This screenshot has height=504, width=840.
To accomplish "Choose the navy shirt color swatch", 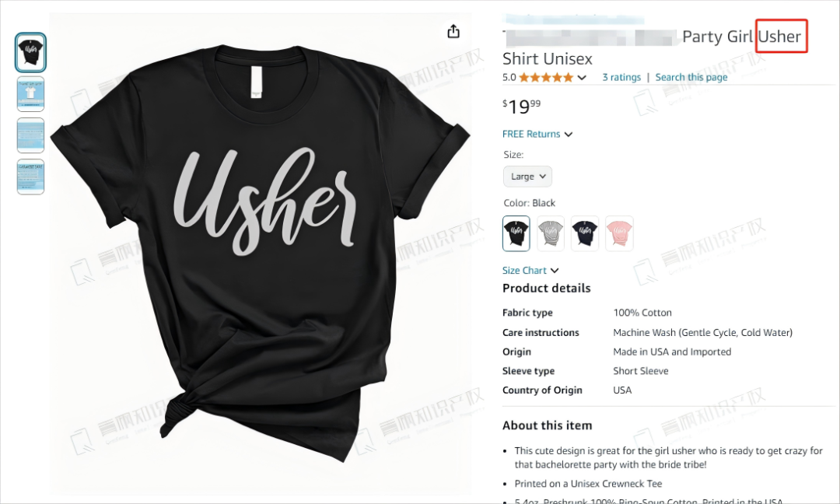I will 585,233.
